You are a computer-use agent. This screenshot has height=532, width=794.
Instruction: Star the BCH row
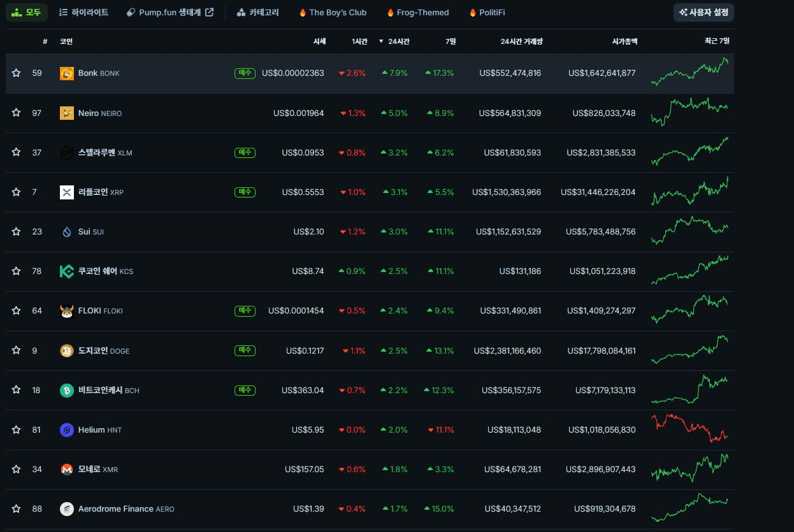point(16,390)
